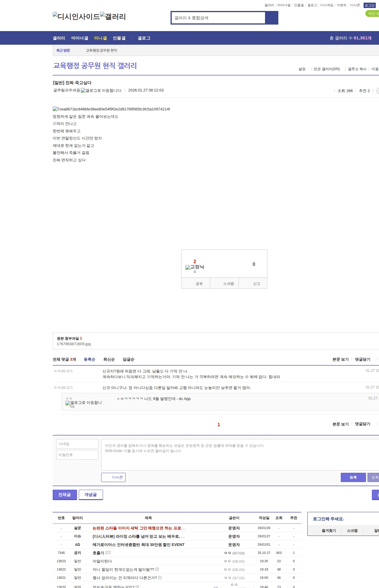Click the 말머리 column header

[78, 518]
